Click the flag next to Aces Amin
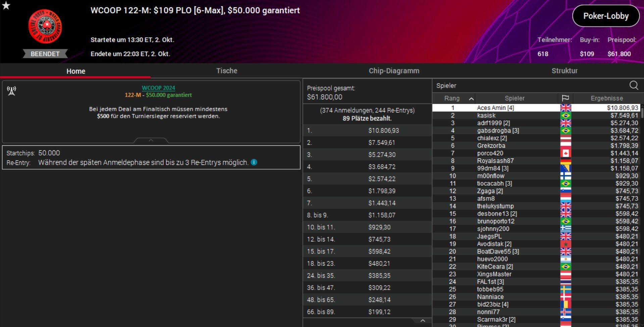This screenshot has height=327, width=644. [x=565, y=108]
